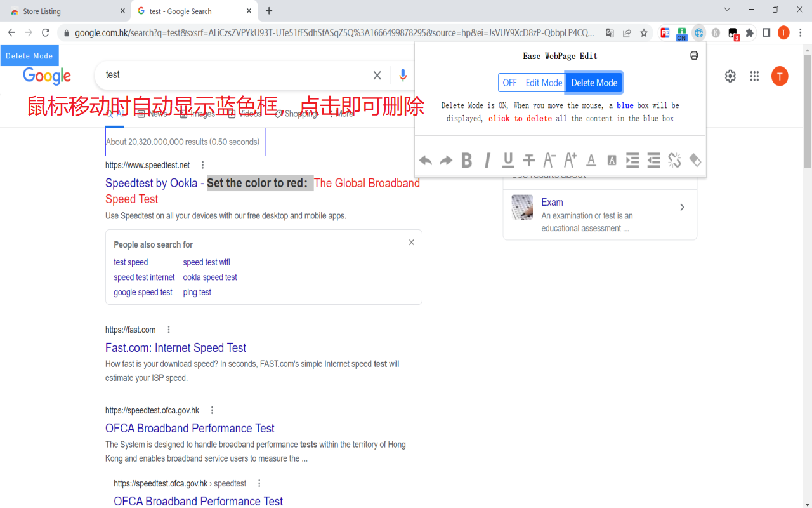Viewport: 812px width, 508px height.
Task: Bookmark this page with the star icon
Action: click(644, 32)
